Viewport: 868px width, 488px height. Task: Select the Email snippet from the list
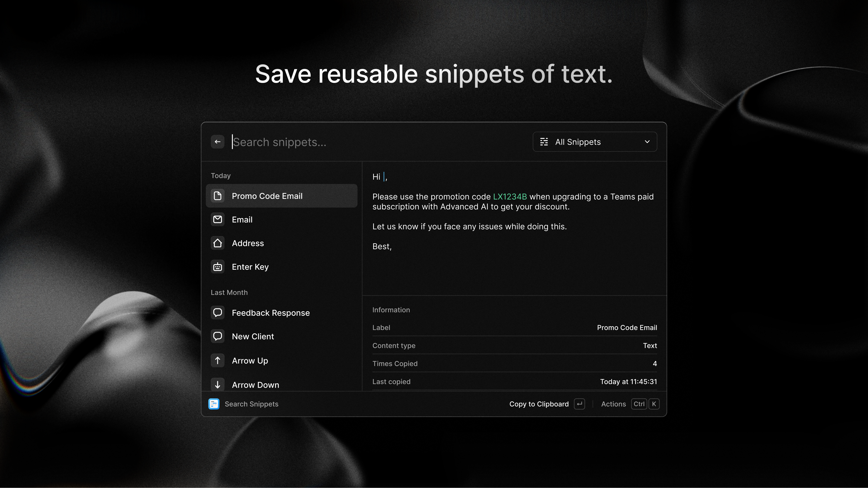[x=242, y=219]
